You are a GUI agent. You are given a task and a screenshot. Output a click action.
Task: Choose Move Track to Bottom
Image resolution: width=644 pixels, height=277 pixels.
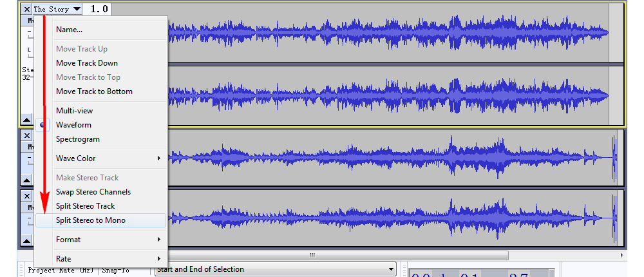pyautogui.click(x=100, y=91)
